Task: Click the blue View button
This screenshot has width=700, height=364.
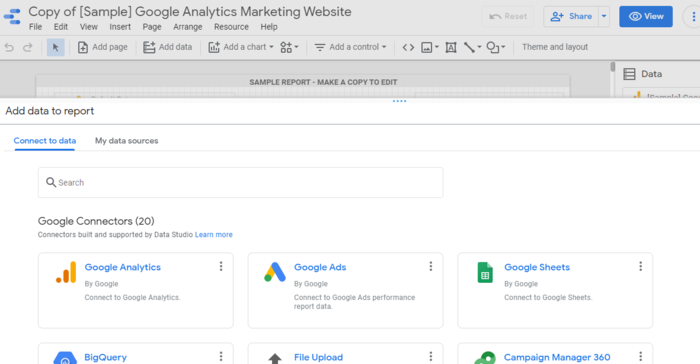Action: tap(646, 17)
